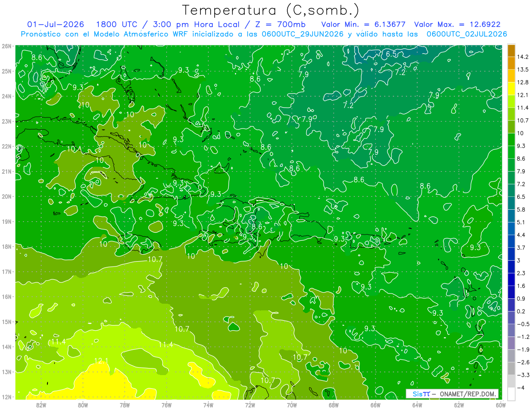532x411 pixels.
Task: Click "Valor Max. = 12.6922"
Action: 458,24
